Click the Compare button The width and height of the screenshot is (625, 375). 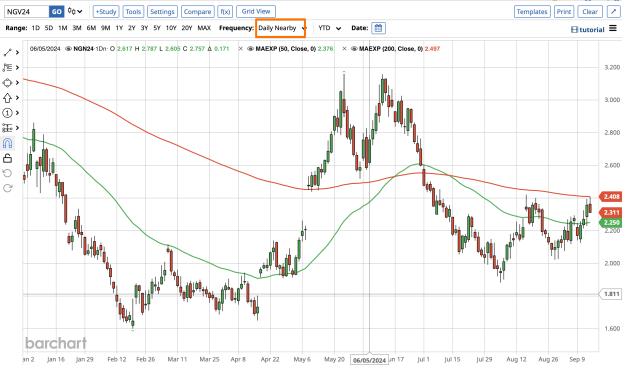197,12
